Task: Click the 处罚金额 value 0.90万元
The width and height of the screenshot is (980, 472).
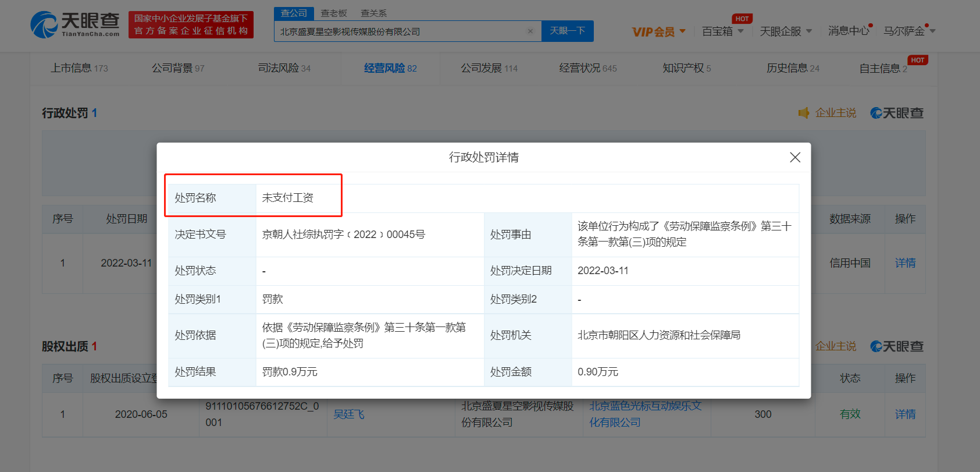Action: click(x=598, y=372)
